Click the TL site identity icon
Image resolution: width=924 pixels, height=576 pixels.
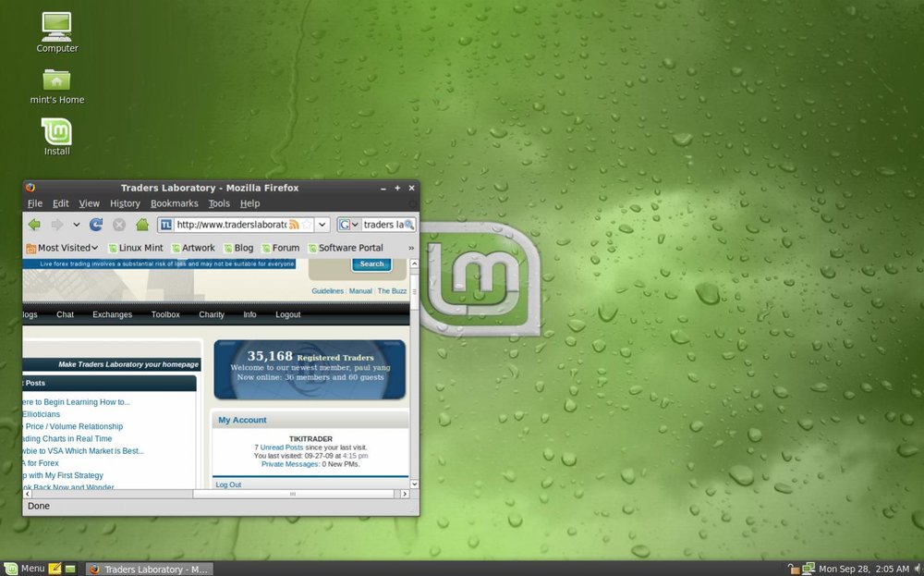166,225
